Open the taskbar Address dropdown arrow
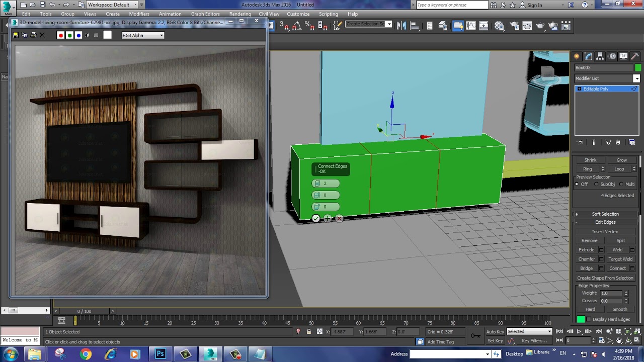 [488, 354]
